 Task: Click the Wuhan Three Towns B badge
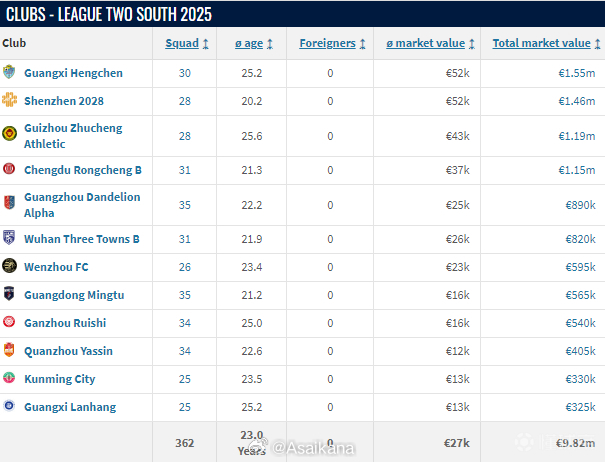click(x=10, y=239)
